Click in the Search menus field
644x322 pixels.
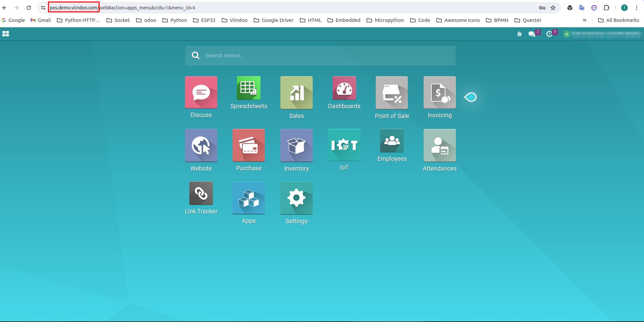point(320,56)
